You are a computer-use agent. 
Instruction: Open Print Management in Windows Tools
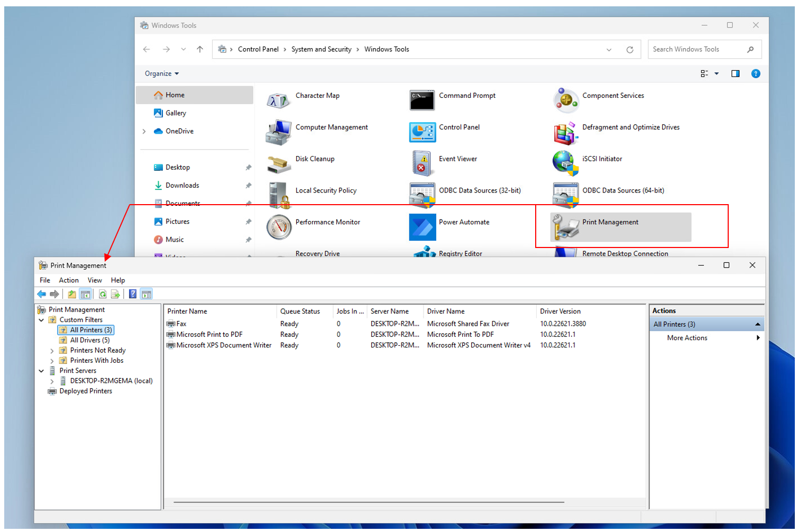click(x=610, y=223)
